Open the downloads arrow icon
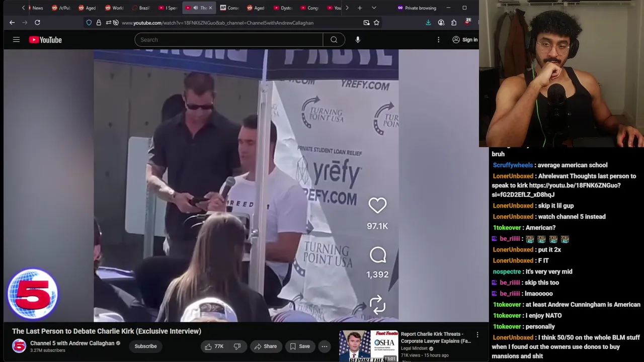Screen dimensions: 644x362 [428, 23]
